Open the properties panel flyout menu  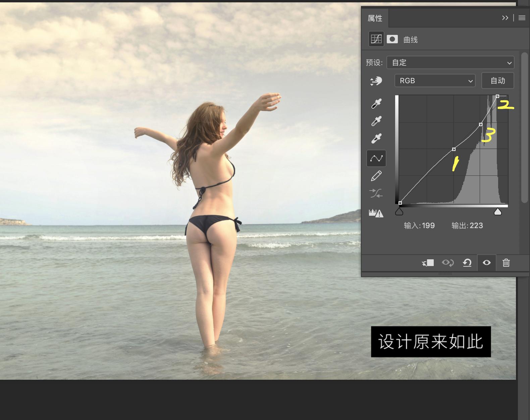pyautogui.click(x=522, y=18)
